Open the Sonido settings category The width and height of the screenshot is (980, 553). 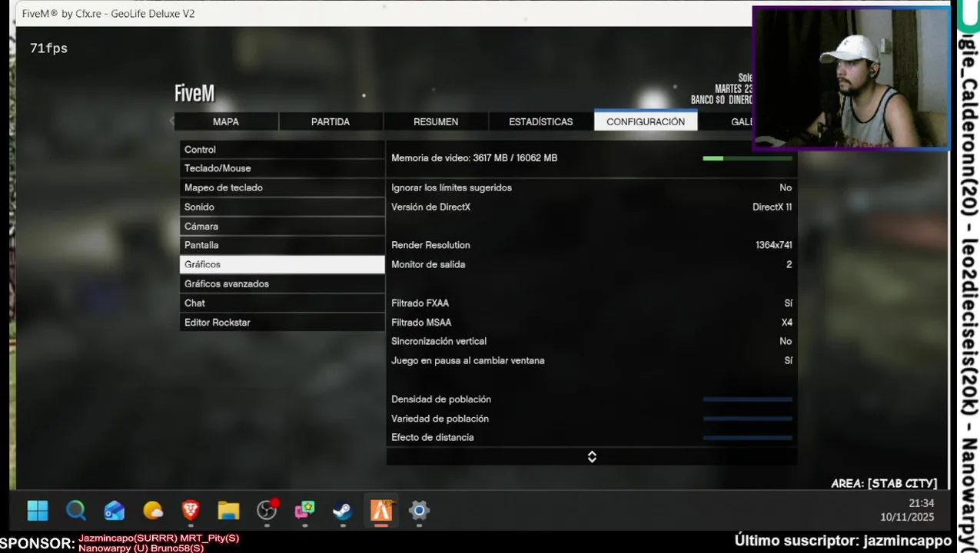[282, 207]
